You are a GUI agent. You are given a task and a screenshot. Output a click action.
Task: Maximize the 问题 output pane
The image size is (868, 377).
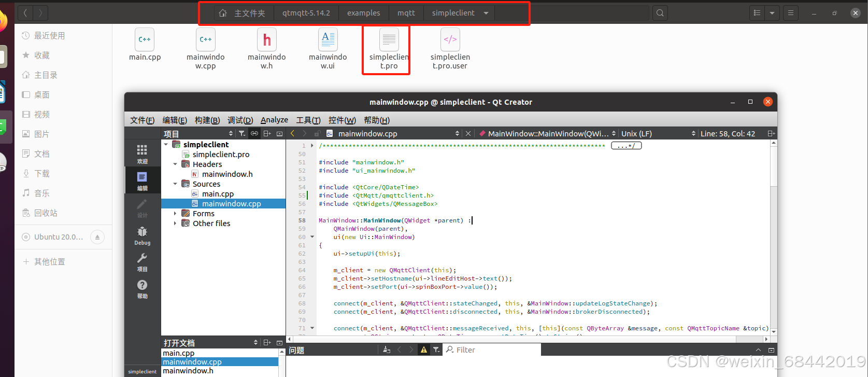(x=759, y=350)
